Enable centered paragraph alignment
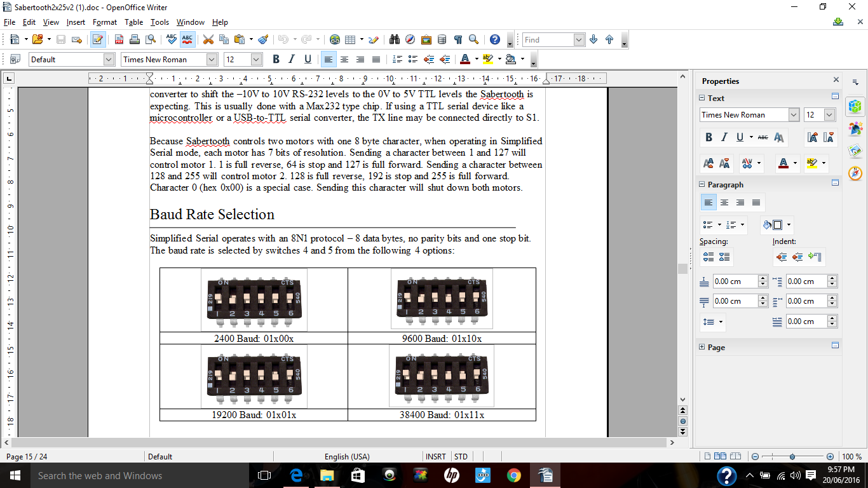868x488 pixels. [x=344, y=59]
